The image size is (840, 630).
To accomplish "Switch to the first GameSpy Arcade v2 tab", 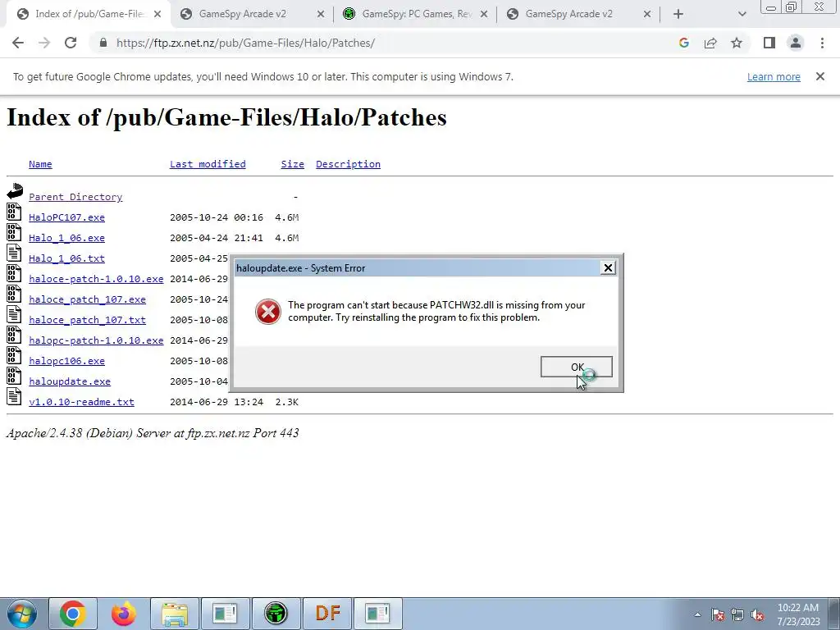I will pyautogui.click(x=252, y=14).
